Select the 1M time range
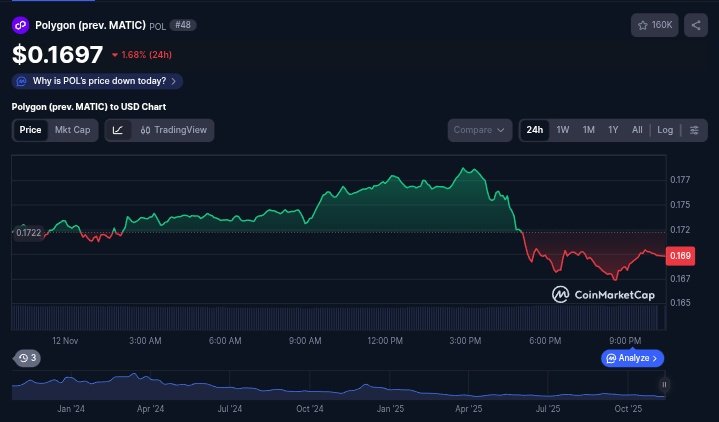 tap(589, 130)
